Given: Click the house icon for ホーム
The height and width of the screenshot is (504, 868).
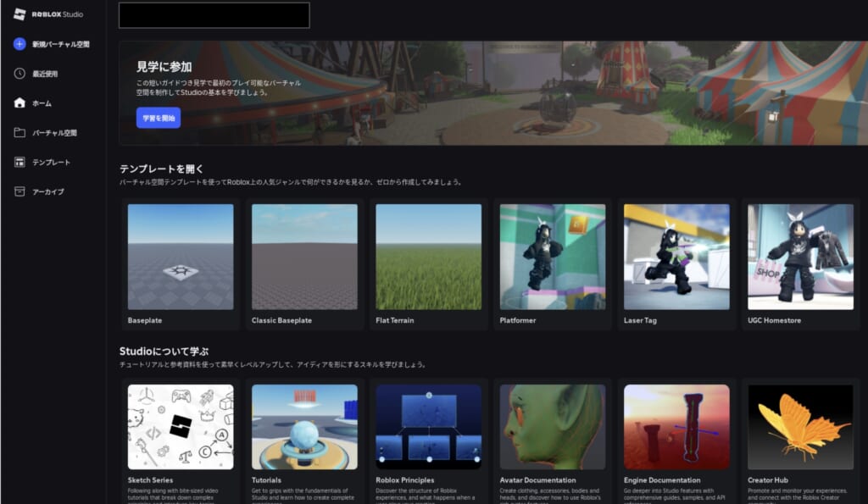Looking at the screenshot, I should coord(19,103).
